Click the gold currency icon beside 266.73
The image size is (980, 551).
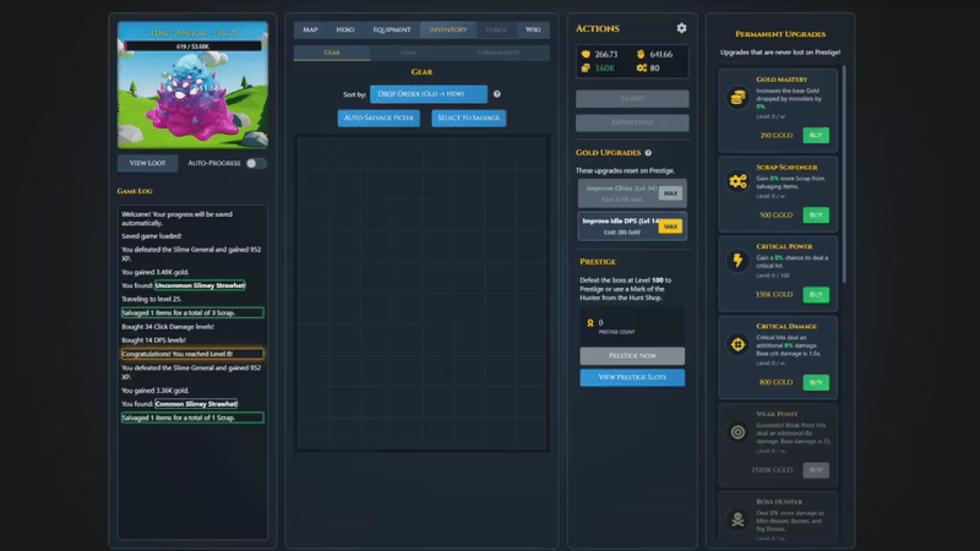[585, 54]
